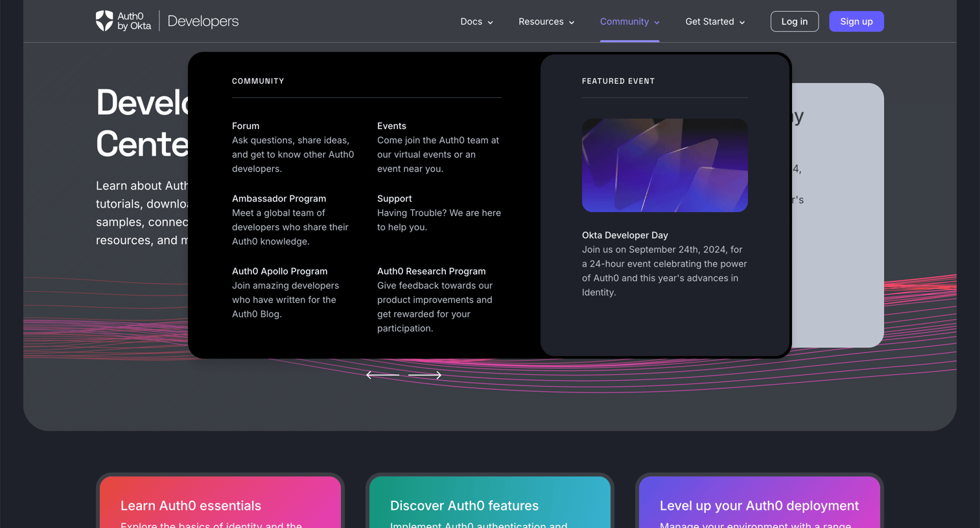The width and height of the screenshot is (980, 528).
Task: Click the Sign up button
Action: [x=856, y=21]
